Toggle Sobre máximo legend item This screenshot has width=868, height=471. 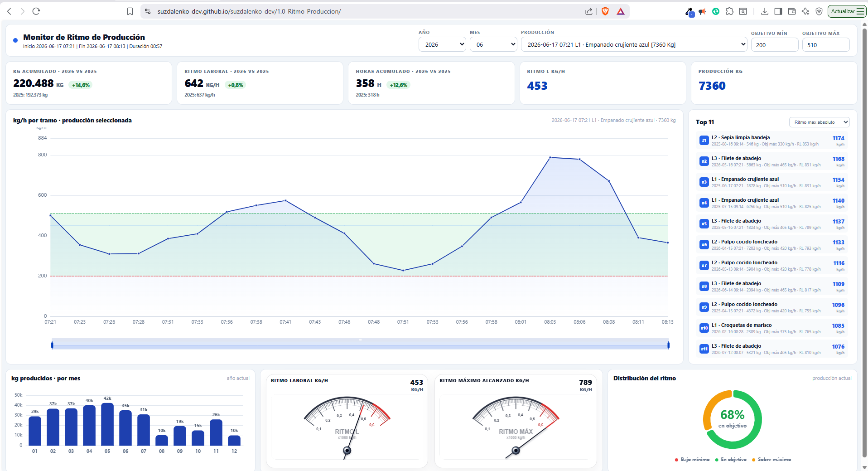pyautogui.click(x=772, y=460)
